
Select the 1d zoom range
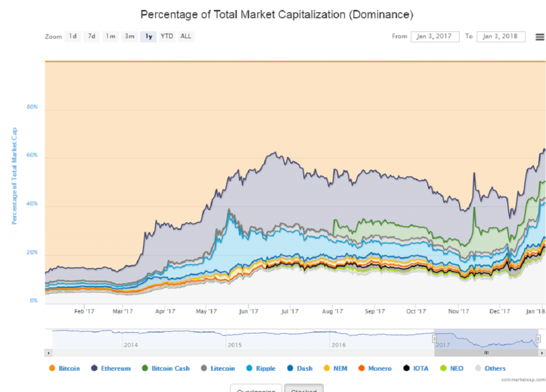(73, 37)
